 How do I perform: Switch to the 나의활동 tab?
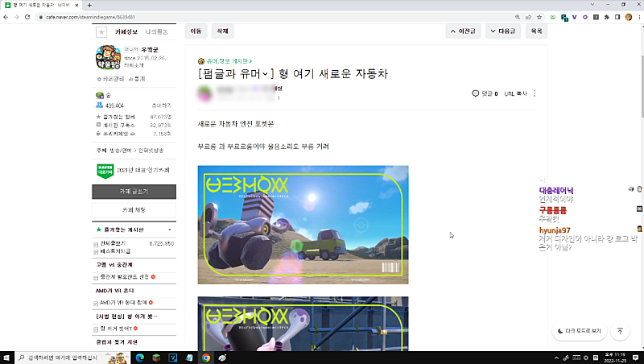[x=156, y=31]
